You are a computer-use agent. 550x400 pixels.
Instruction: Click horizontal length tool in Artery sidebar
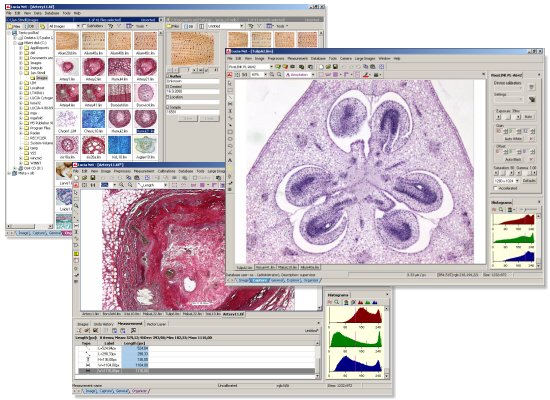(x=76, y=226)
